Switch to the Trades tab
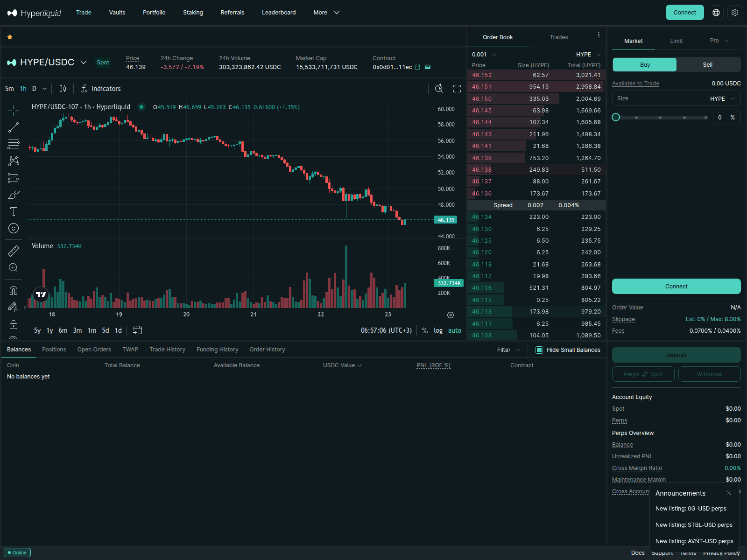This screenshot has width=747, height=560. tap(559, 37)
